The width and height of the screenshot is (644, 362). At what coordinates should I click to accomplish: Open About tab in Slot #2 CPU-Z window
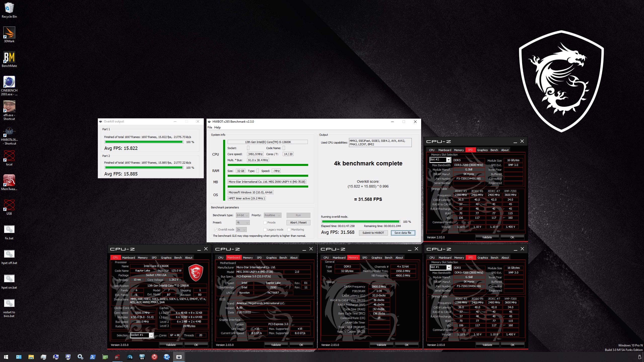(505, 150)
